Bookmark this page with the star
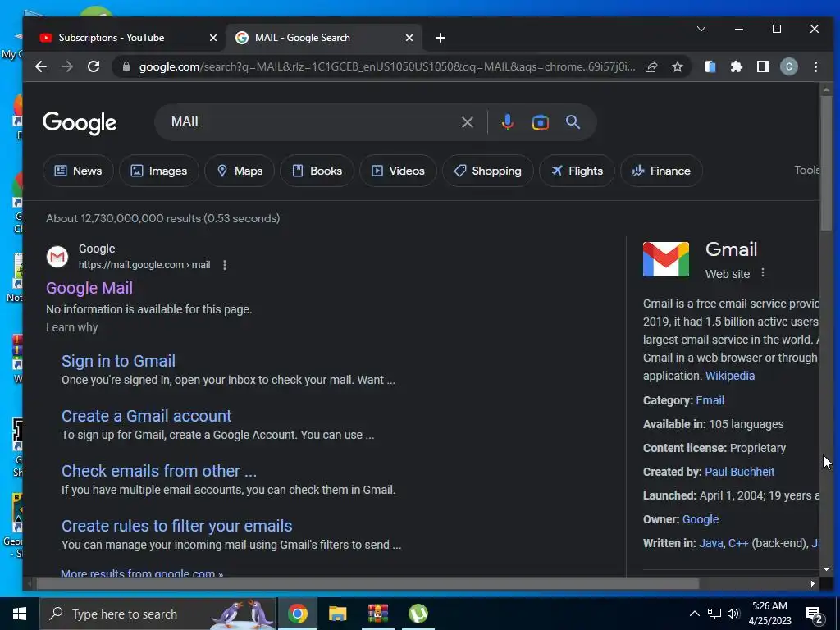Image resolution: width=840 pixels, height=630 pixels. tap(678, 66)
